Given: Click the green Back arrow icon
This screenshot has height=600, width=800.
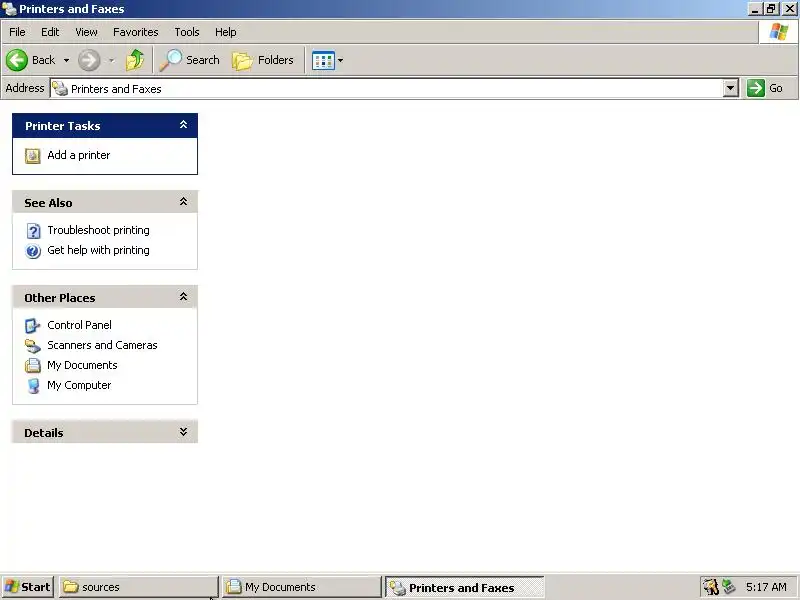Looking at the screenshot, I should coord(17,60).
